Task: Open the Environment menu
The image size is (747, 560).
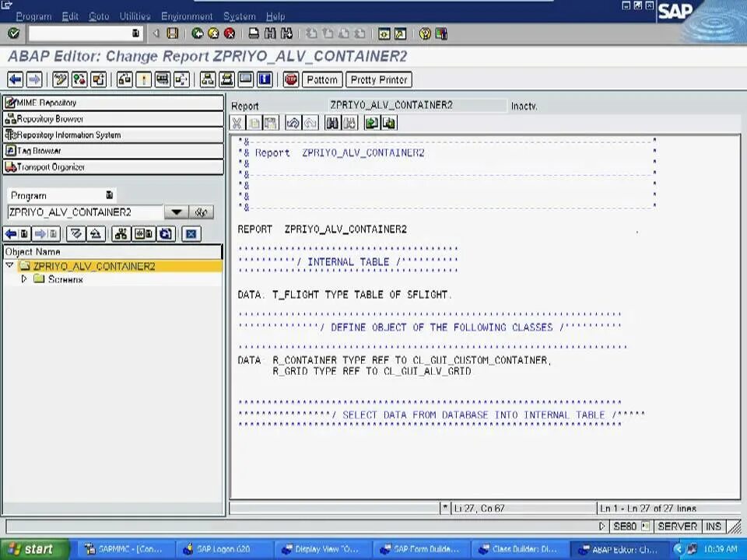Action: click(187, 16)
